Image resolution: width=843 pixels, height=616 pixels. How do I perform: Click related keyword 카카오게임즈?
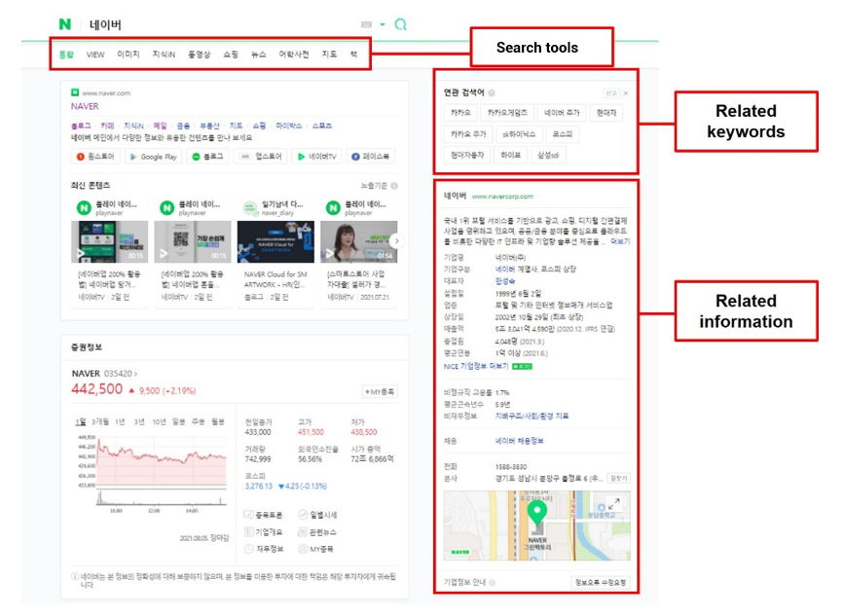pos(507,113)
